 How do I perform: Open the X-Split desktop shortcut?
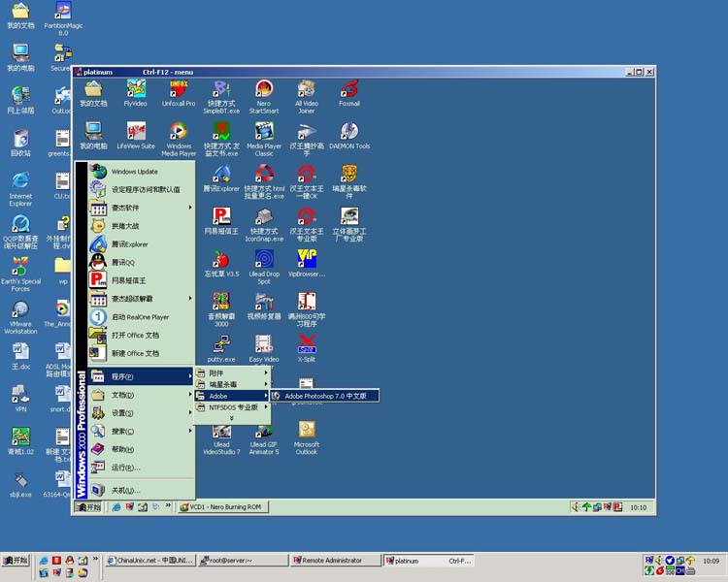307,345
